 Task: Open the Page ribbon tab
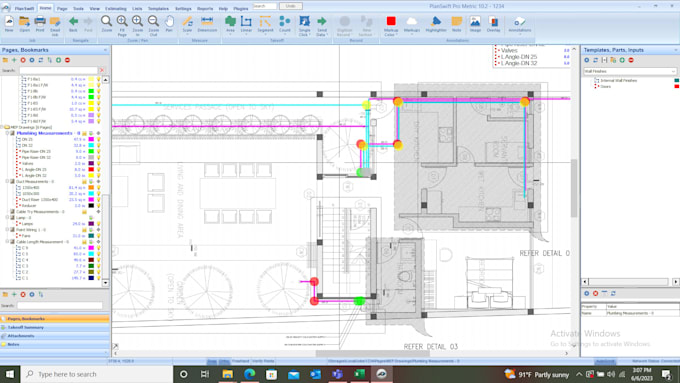pyautogui.click(x=62, y=9)
